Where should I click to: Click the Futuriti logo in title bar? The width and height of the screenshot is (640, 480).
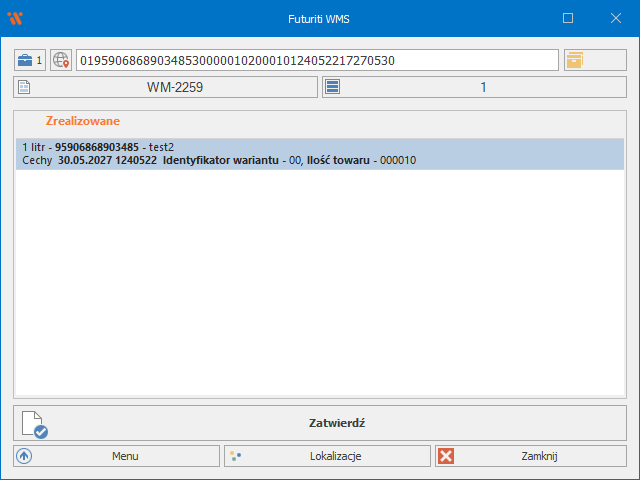click(x=14, y=18)
